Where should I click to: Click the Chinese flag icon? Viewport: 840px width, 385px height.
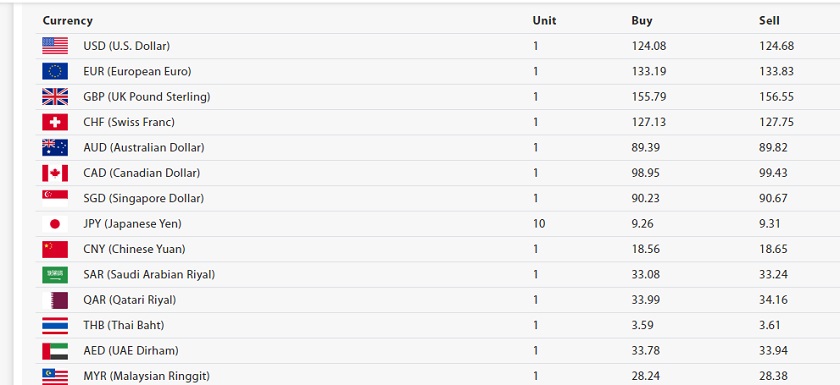55,249
